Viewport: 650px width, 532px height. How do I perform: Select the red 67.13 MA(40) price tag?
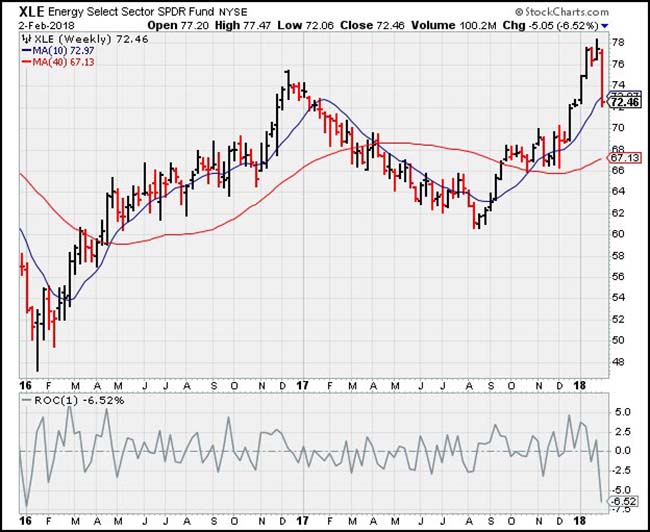coord(624,158)
